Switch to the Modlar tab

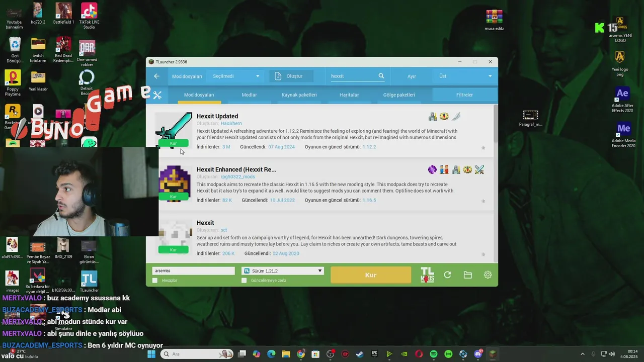click(x=249, y=95)
